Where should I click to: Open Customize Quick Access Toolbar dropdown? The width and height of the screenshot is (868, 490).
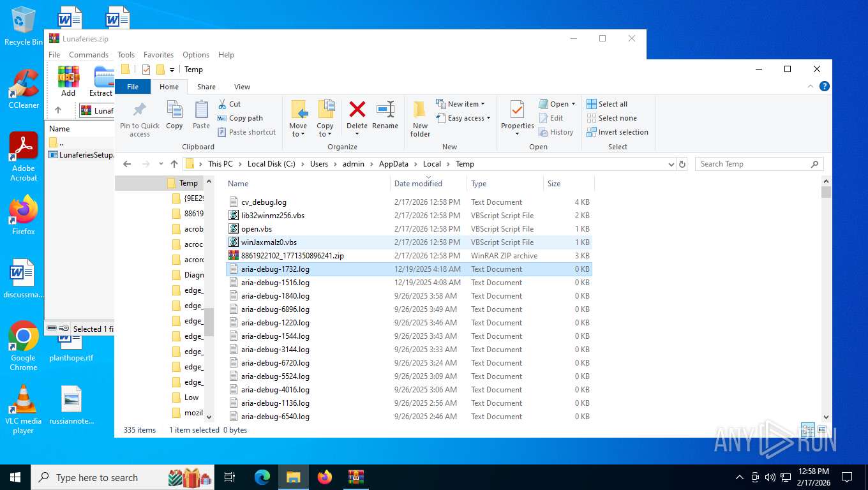[x=172, y=70]
